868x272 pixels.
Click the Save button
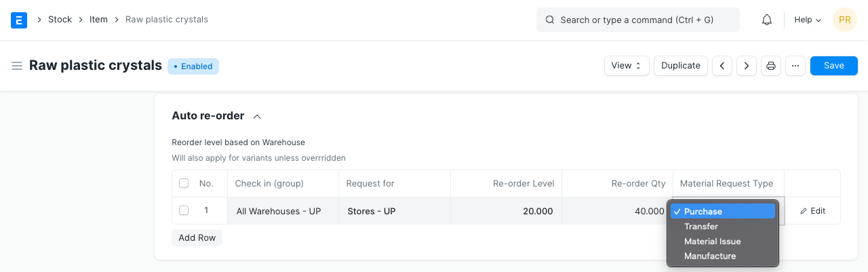click(x=833, y=66)
